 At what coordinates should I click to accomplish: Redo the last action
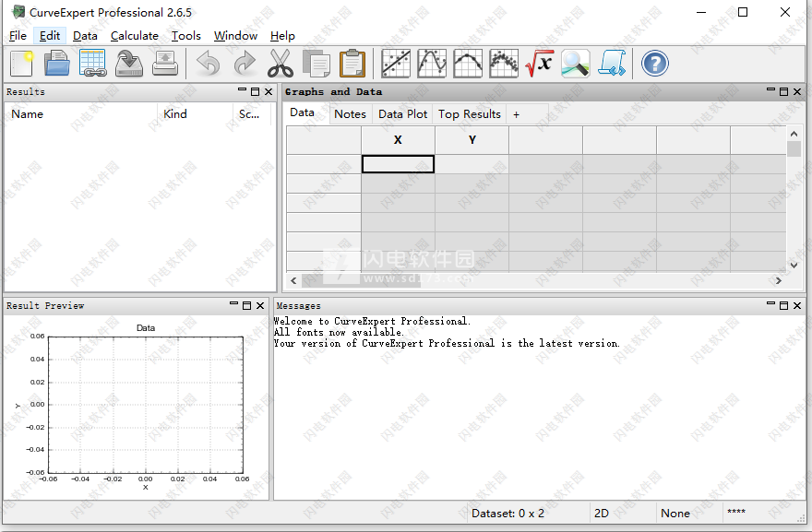tap(245, 64)
